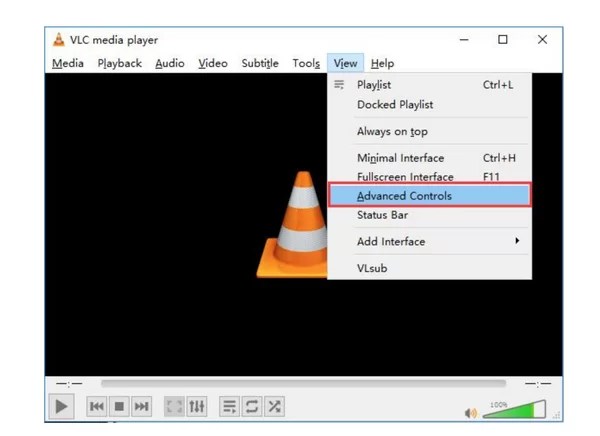This screenshot has width=600, height=436.
Task: Open VLsub from View menu
Action: tap(429, 268)
